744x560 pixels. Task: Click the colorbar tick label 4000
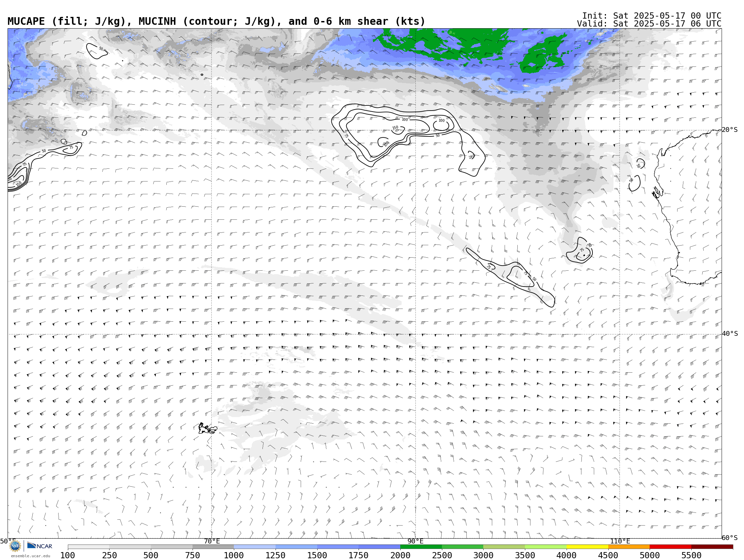[567, 555]
